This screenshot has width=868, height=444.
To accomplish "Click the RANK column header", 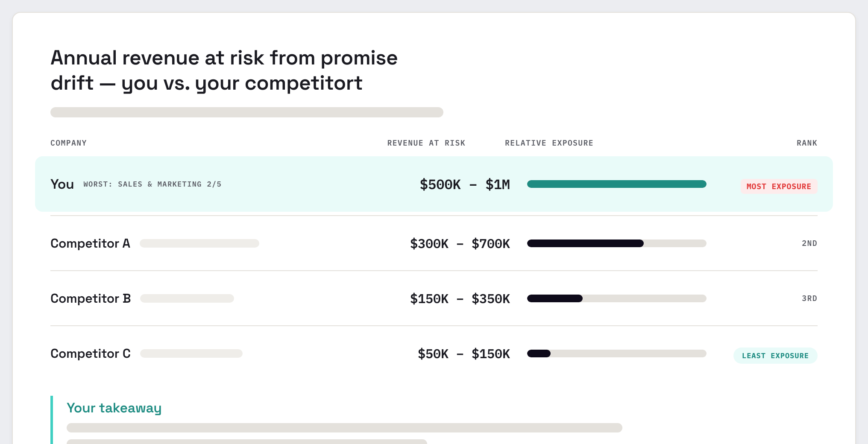I will pyautogui.click(x=807, y=143).
